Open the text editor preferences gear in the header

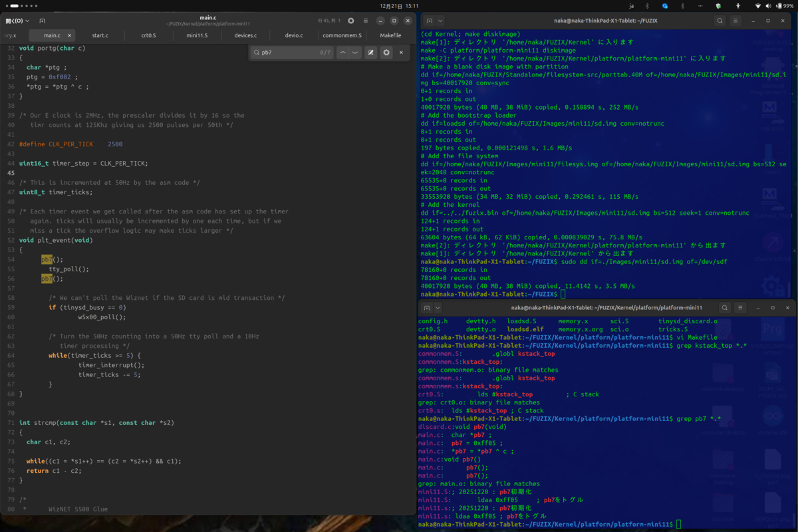tap(351, 21)
